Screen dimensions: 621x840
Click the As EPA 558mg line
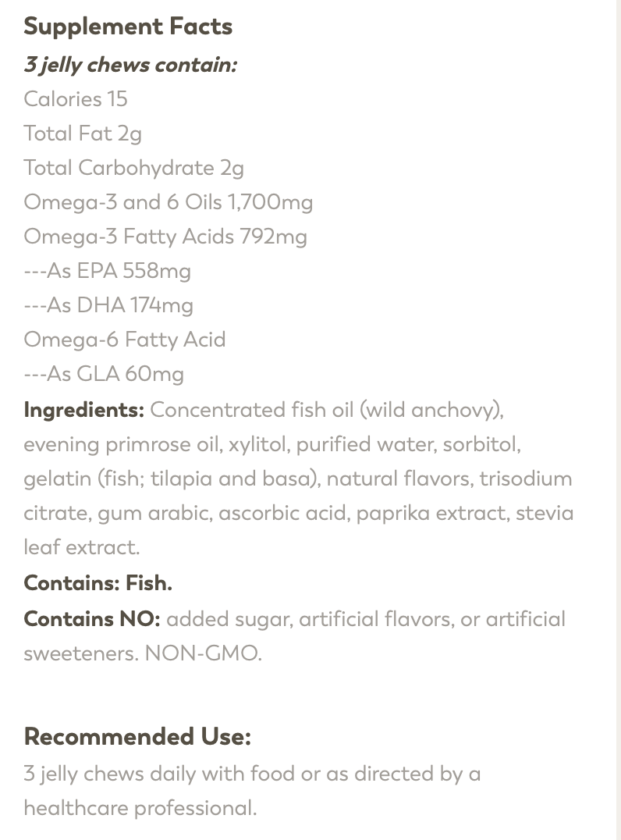[107, 271]
